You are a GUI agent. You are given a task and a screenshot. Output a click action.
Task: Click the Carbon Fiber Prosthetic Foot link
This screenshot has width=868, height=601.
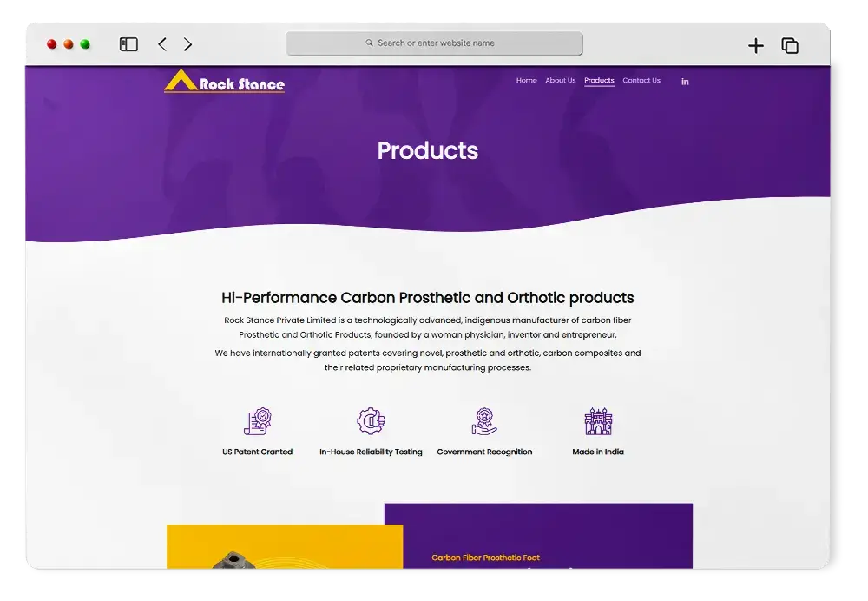coord(485,558)
